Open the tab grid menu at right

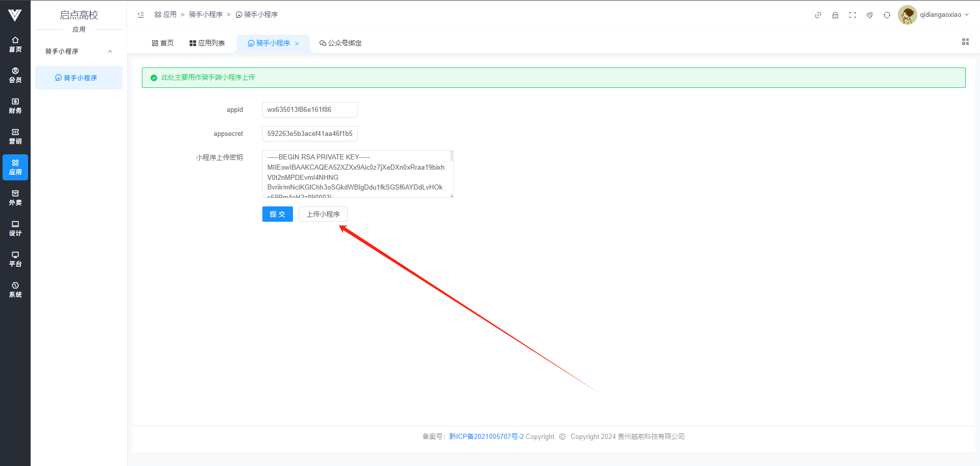(965, 42)
